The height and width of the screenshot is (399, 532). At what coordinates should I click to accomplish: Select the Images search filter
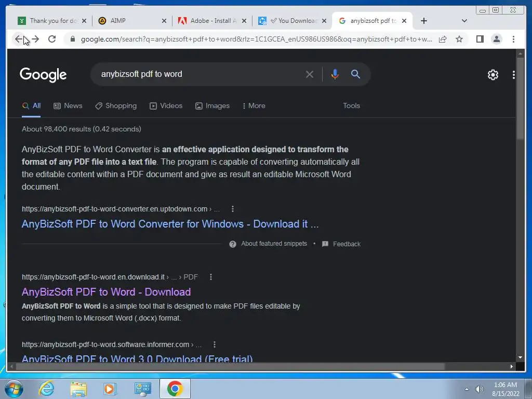[212, 106]
